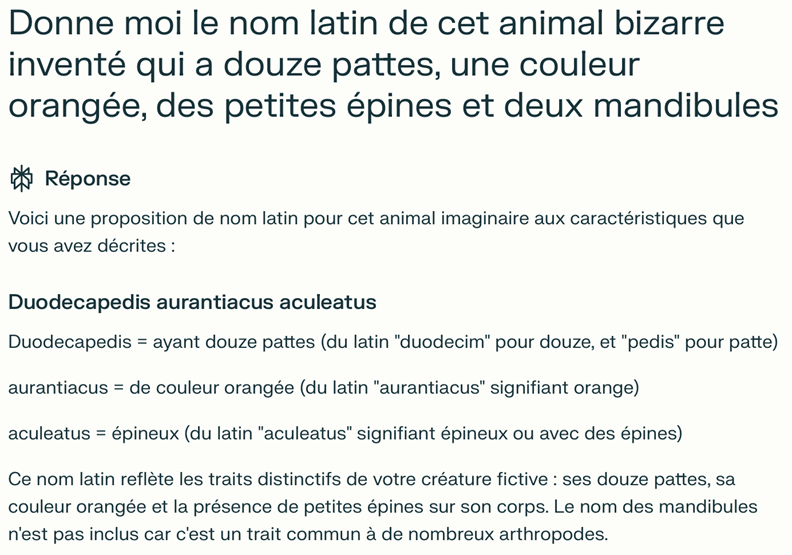Click the Réponse section heading
This screenshot has height=555, width=792.
click(87, 179)
